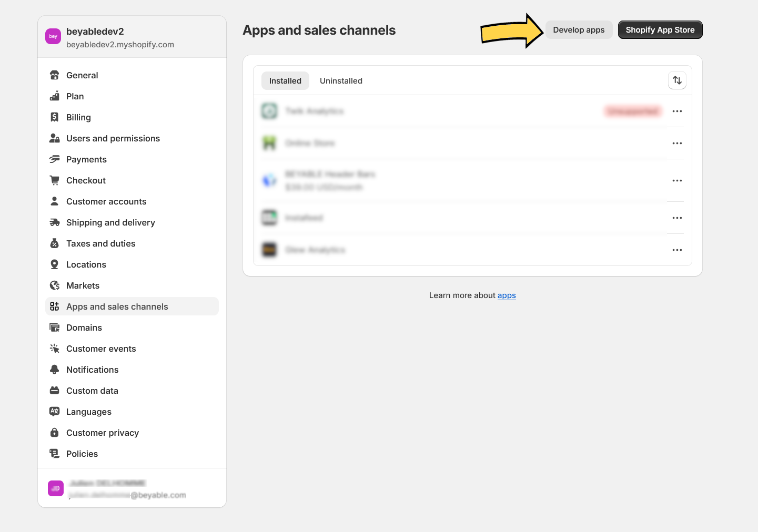The height and width of the screenshot is (532, 758).
Task: Go to Checkout settings
Action: pyautogui.click(x=132, y=180)
